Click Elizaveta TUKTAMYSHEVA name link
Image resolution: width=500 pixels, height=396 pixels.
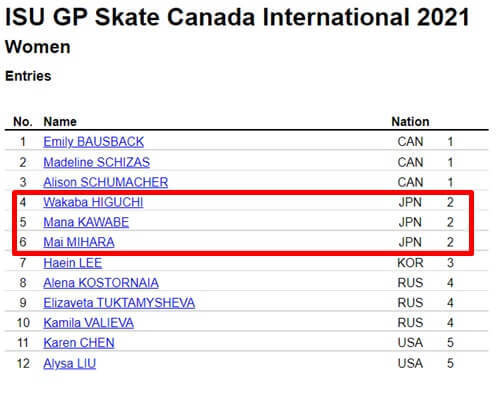pos(119,303)
